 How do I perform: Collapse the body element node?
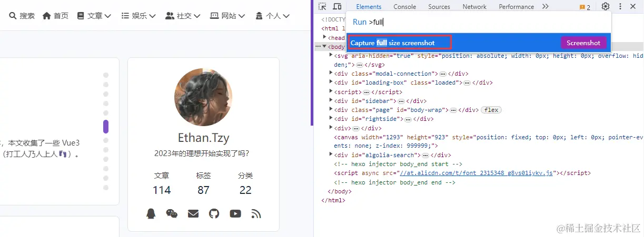325,46
